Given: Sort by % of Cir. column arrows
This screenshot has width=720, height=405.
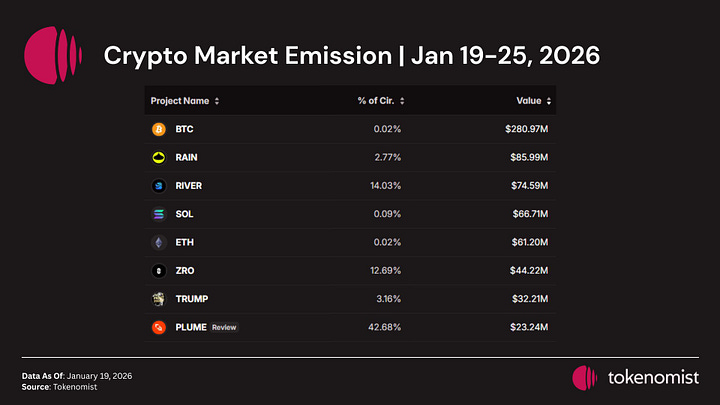Looking at the screenshot, I should (402, 101).
